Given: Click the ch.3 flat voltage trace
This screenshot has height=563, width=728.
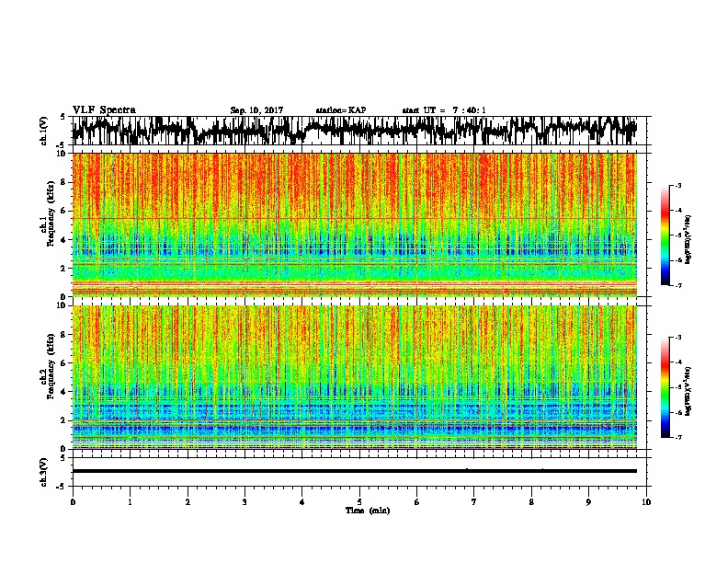Looking at the screenshot, I should (x=354, y=471).
